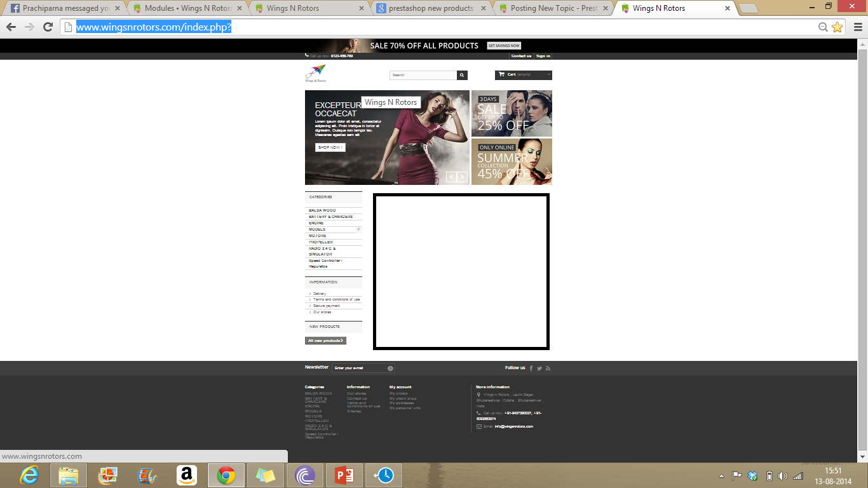
Task: Open the ENGINE category in sidebar
Action: pyautogui.click(x=316, y=223)
